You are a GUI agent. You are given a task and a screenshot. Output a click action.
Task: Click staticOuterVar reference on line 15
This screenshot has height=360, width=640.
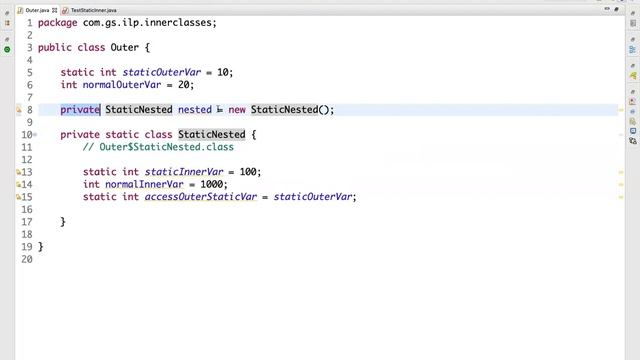pos(313,197)
